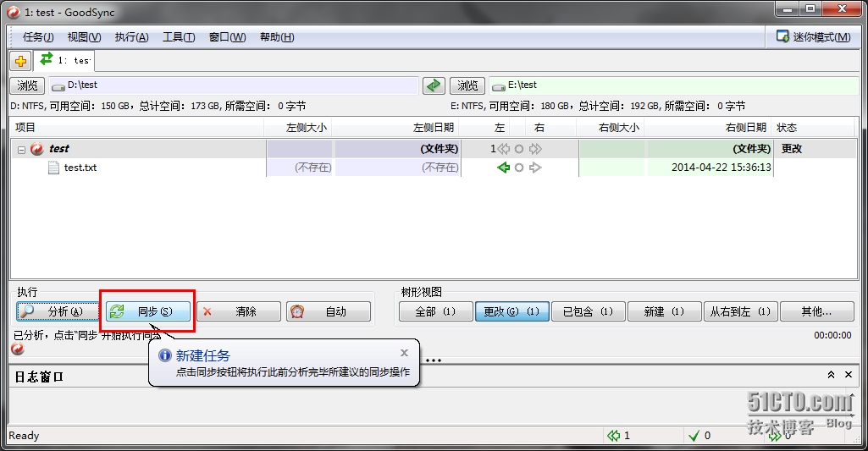
Task: Click the GoodSync status icon below analyze
Action: tap(18, 349)
